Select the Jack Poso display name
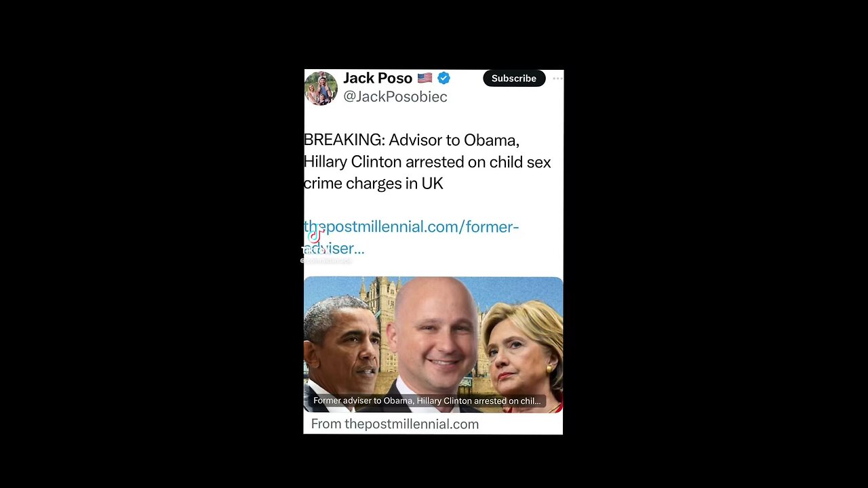The image size is (868, 488). click(378, 78)
